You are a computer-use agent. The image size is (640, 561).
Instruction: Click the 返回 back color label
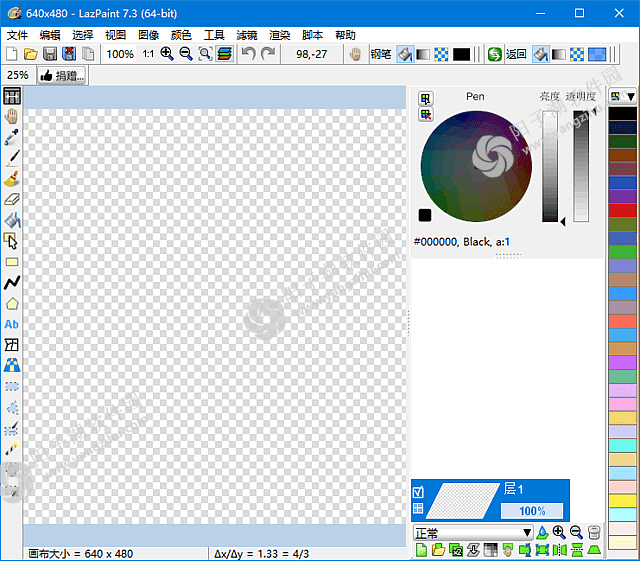click(x=516, y=54)
